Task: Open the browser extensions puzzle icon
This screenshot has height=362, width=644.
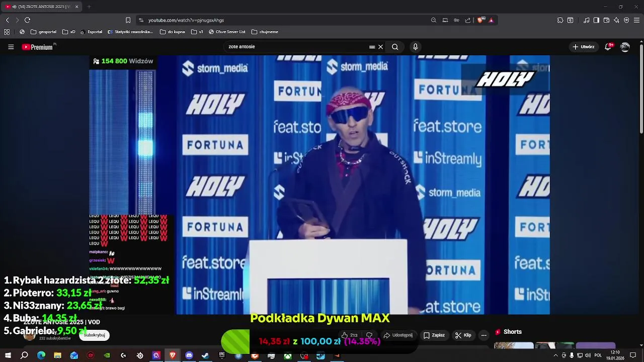Action: [x=560, y=20]
